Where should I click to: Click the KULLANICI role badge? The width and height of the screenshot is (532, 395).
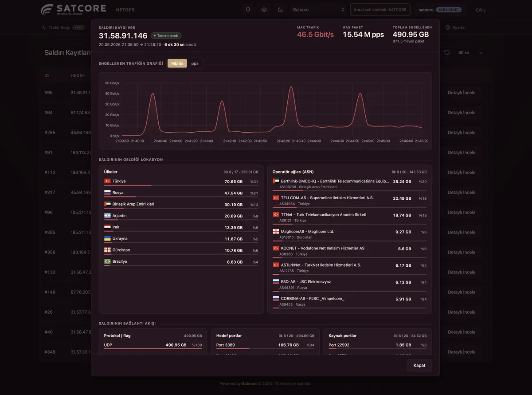pyautogui.click(x=449, y=10)
